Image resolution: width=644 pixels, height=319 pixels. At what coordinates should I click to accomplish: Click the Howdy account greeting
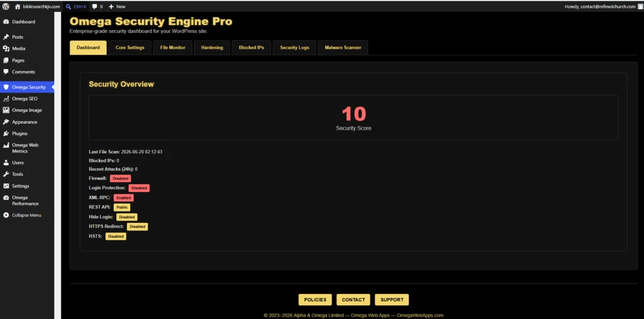[600, 6]
